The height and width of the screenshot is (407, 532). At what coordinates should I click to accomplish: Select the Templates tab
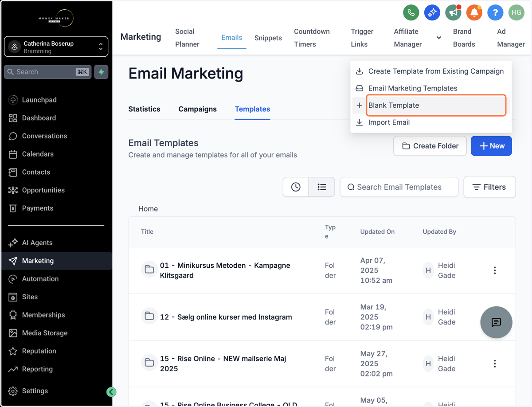(x=252, y=109)
